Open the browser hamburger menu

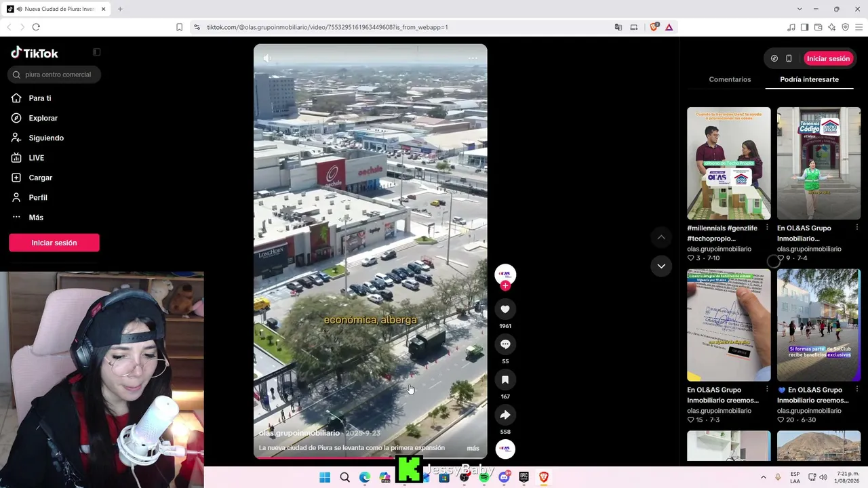(859, 27)
